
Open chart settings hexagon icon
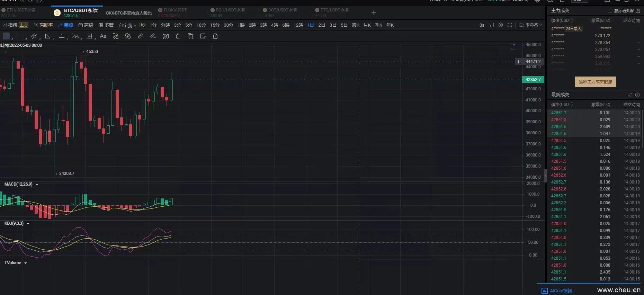[501, 25]
